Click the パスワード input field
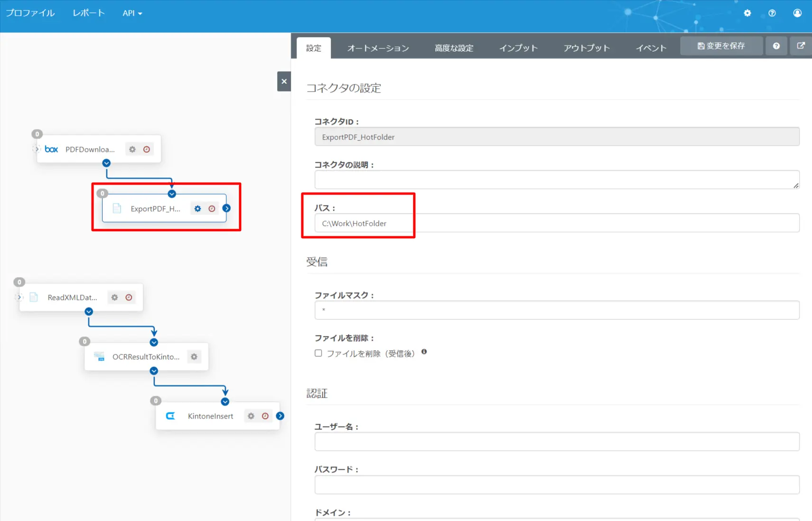The height and width of the screenshot is (521, 812). pos(557,485)
